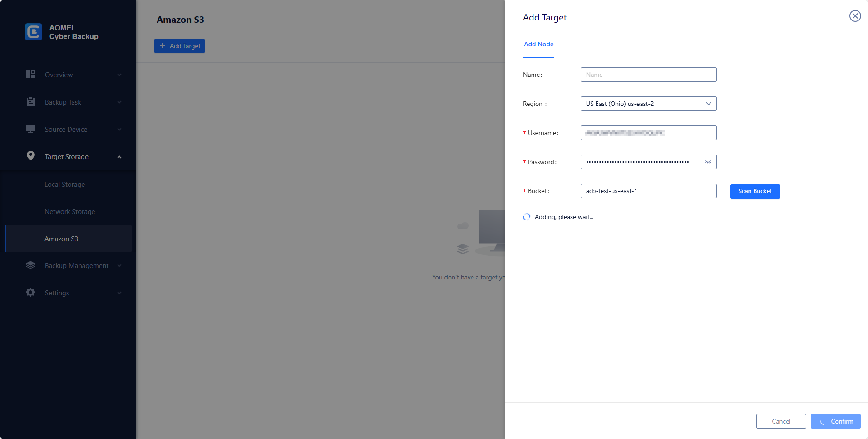Click the Settings gear icon

pyautogui.click(x=30, y=292)
